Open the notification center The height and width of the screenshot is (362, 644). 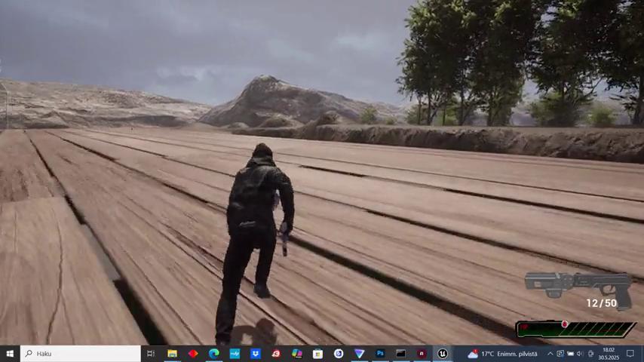630,353
